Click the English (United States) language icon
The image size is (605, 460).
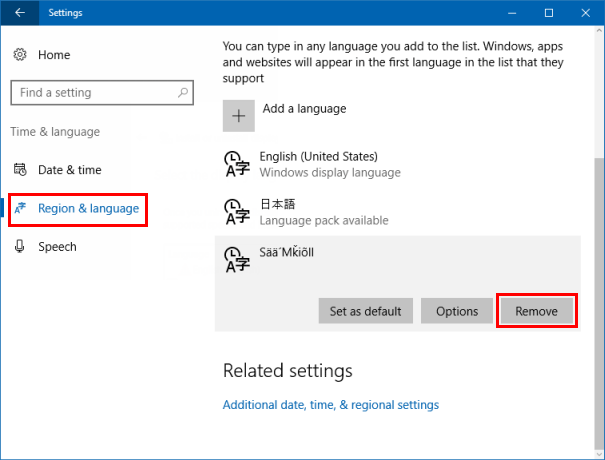pyautogui.click(x=235, y=164)
